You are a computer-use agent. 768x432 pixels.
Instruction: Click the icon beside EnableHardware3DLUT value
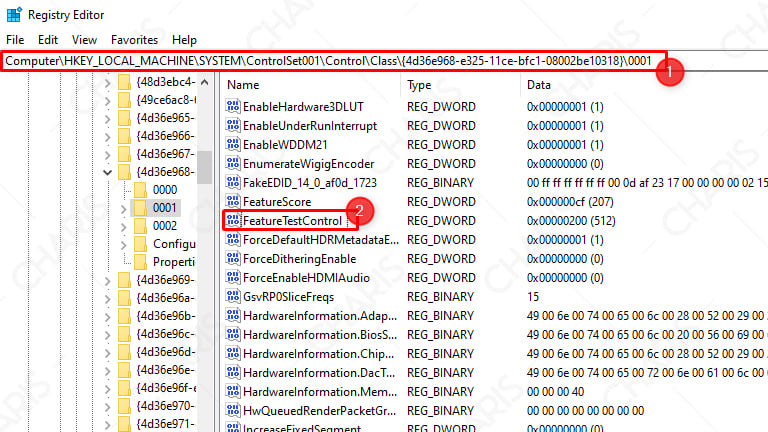point(233,106)
